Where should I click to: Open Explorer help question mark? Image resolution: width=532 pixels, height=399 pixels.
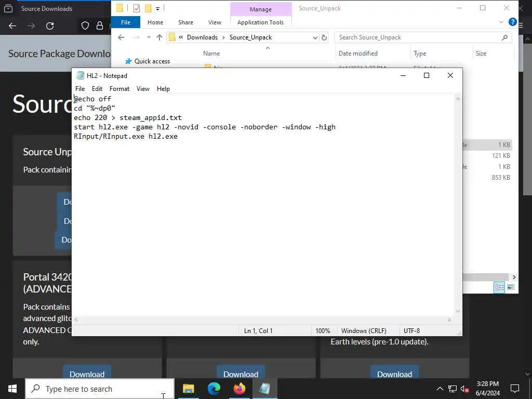pyautogui.click(x=512, y=22)
